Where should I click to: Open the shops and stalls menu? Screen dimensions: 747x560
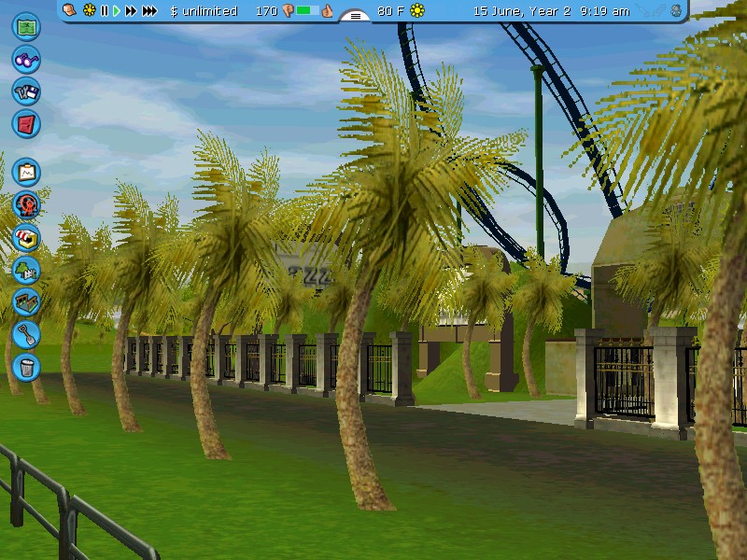click(26, 238)
